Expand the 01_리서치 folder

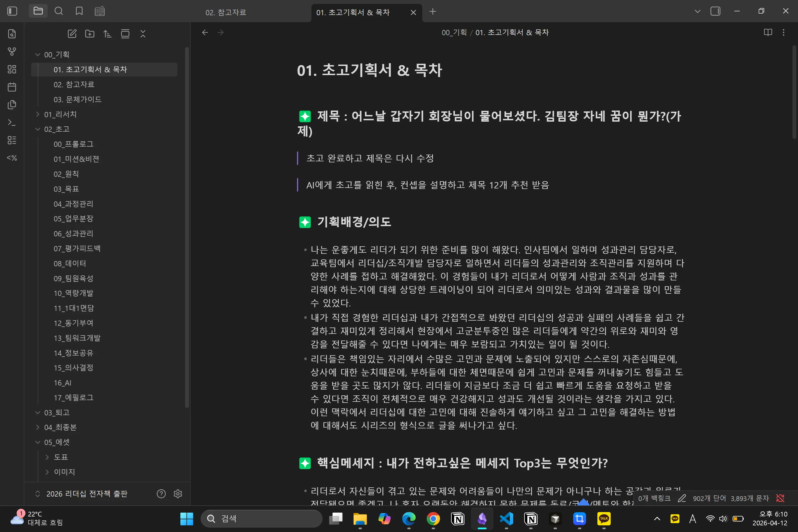pos(60,114)
